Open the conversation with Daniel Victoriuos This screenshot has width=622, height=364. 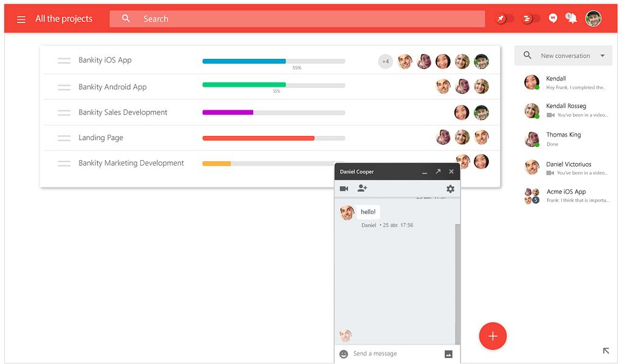coord(566,168)
